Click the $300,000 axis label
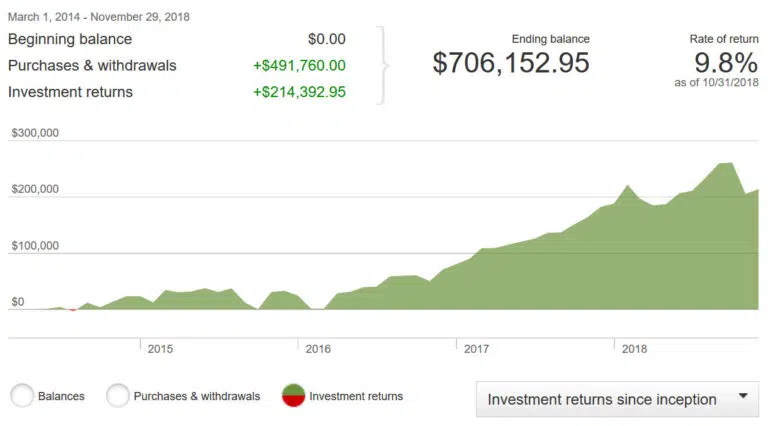The width and height of the screenshot is (768, 426). (35, 132)
